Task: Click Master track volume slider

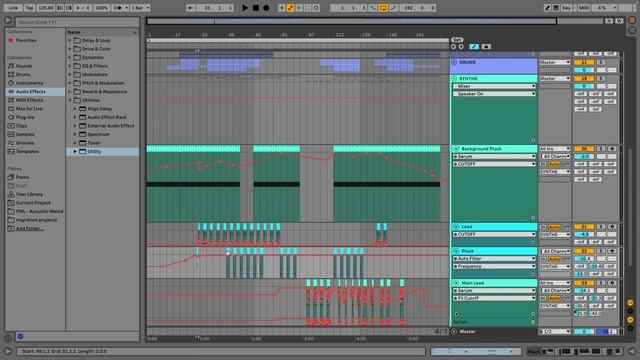Action: (584, 331)
